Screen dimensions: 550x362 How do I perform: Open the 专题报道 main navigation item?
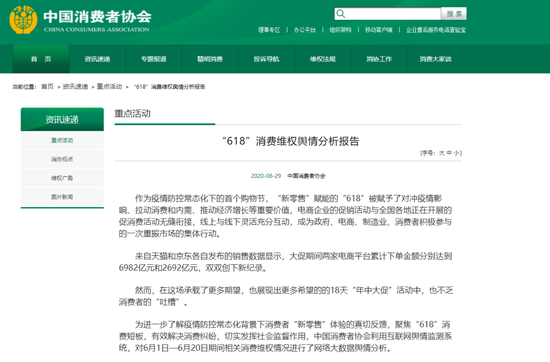pos(154,59)
